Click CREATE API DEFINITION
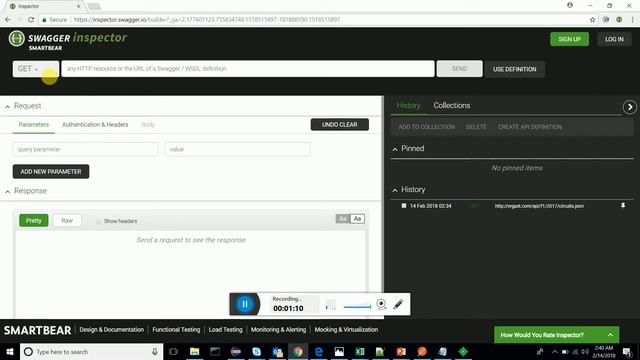Viewport: 640px width, 360px height. coord(530,127)
